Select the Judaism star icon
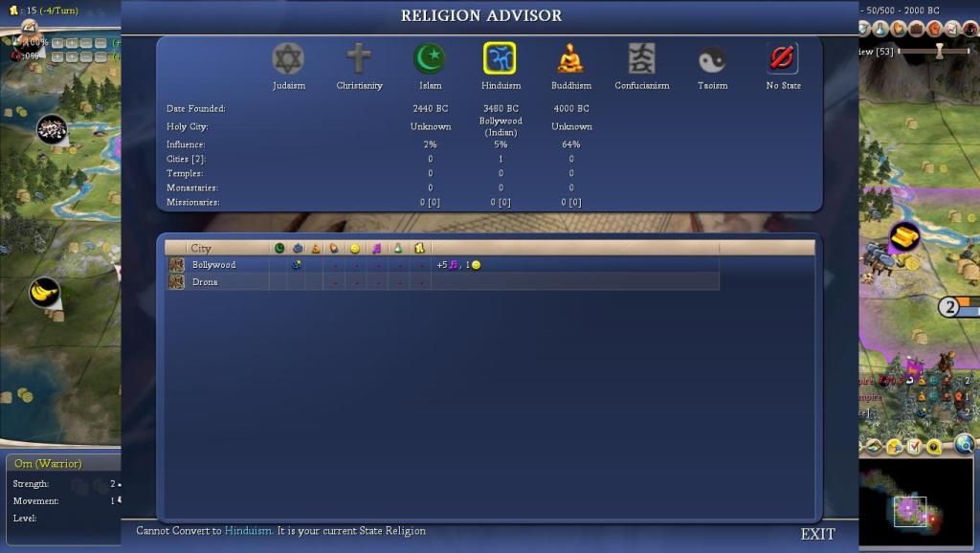Image resolution: width=980 pixels, height=553 pixels. click(x=288, y=58)
